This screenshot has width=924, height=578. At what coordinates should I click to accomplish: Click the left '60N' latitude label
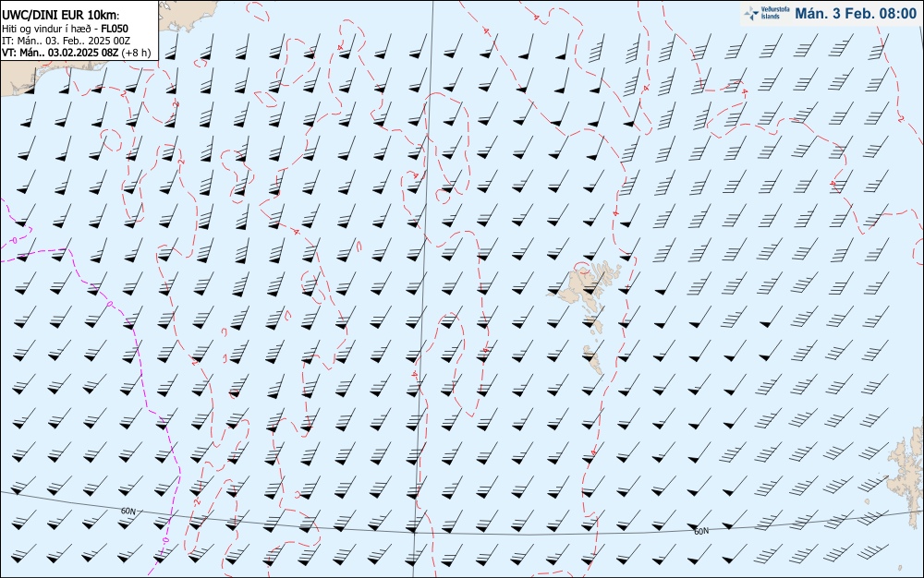(x=128, y=511)
